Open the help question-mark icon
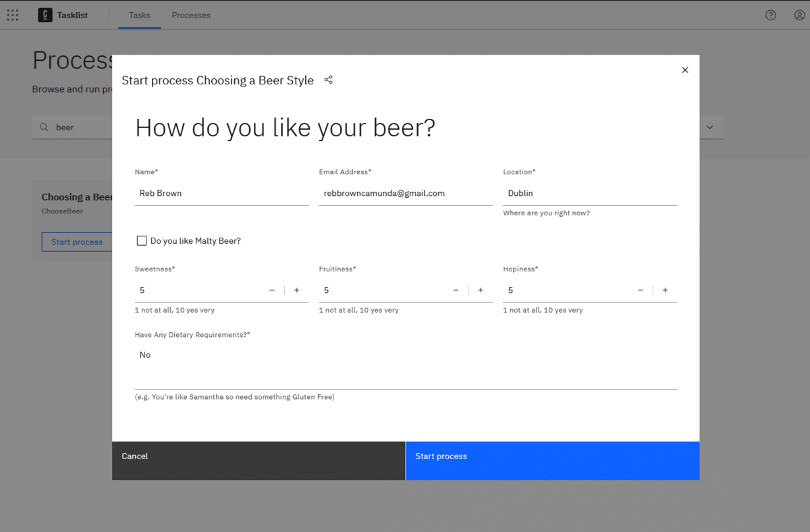Screen dimensions: 810x532 pos(771,15)
